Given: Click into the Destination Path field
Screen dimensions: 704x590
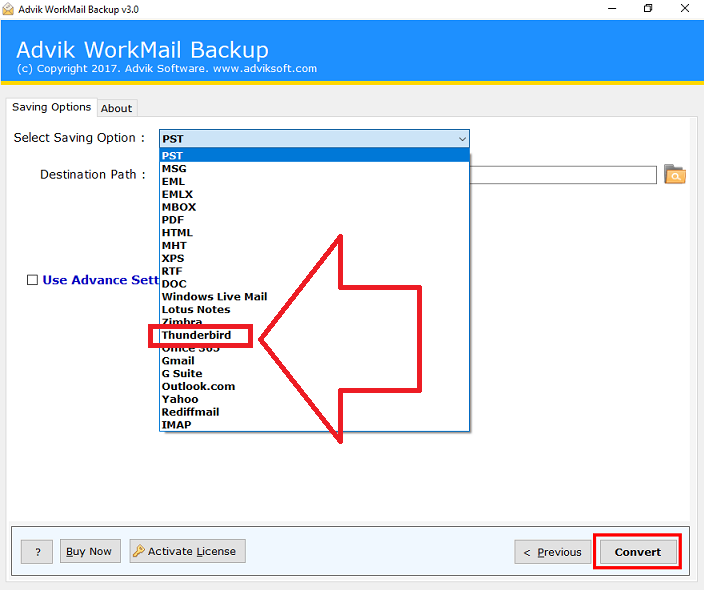Looking at the screenshot, I should [563, 175].
